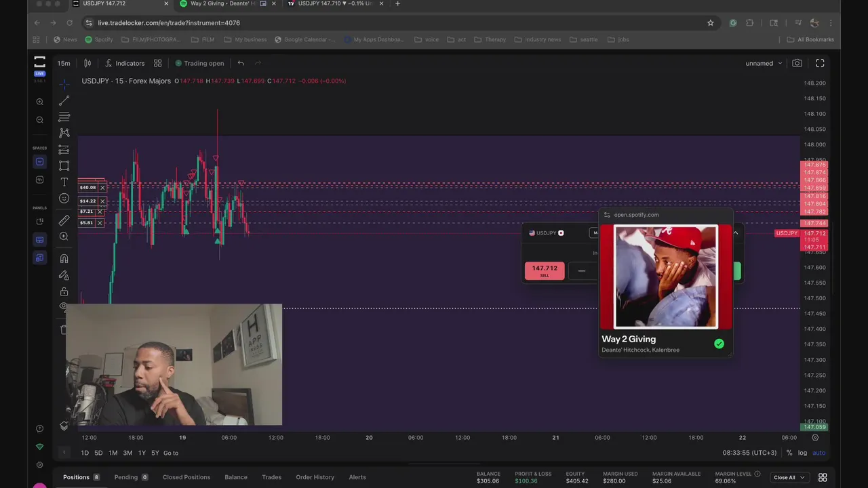Screen dimensions: 868x488
Task: Open All Bookmarks folder
Action: [810, 39]
